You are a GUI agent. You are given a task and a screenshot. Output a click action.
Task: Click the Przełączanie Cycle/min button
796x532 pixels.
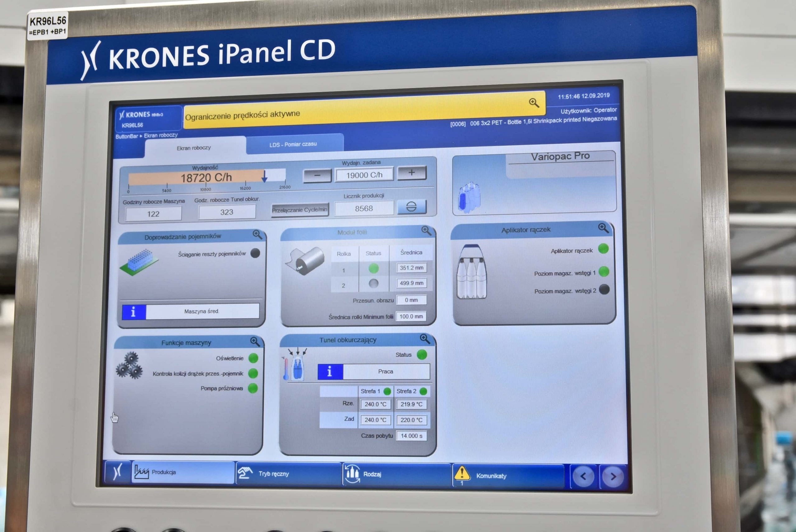pos(300,210)
